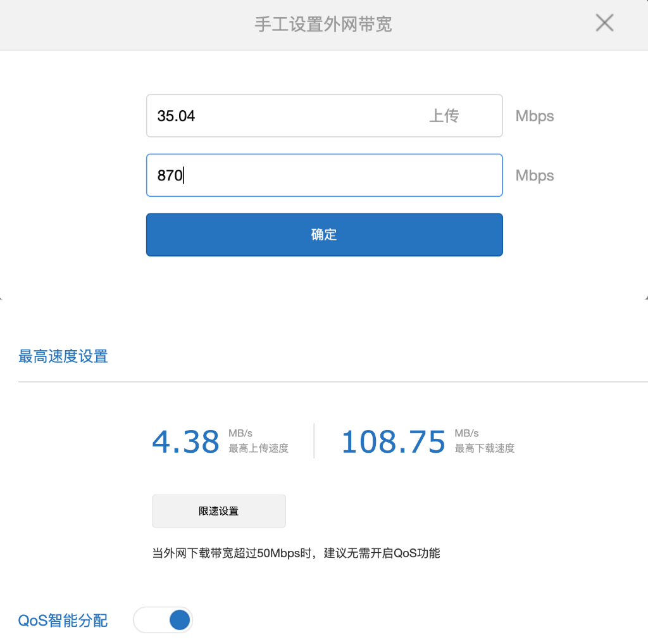The image size is (648, 644).
Task: Select the upload bandwidth field showing 35.04
Action: pos(285,116)
